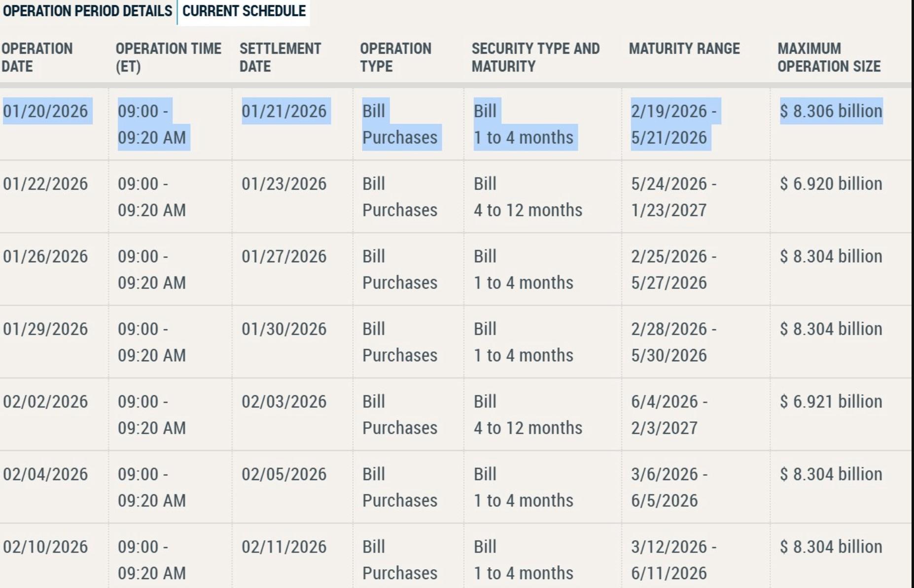Select the 02/05/2026 settlement date cell
Screen dimensions: 914x588
click(x=284, y=474)
